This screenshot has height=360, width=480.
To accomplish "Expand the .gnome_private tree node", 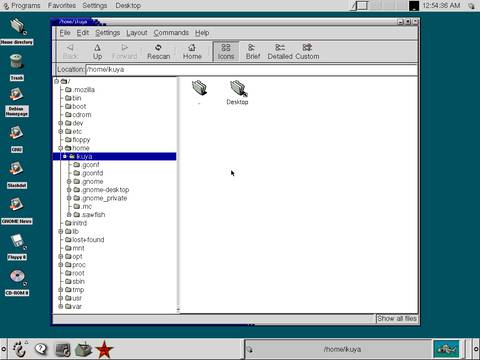I will click(x=69, y=198).
